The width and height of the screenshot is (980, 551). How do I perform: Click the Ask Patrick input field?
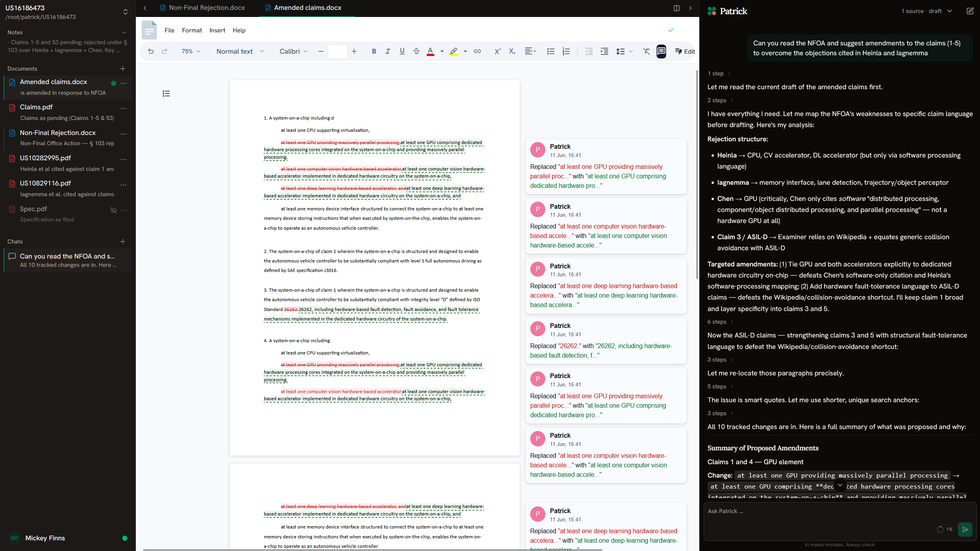pos(817,511)
